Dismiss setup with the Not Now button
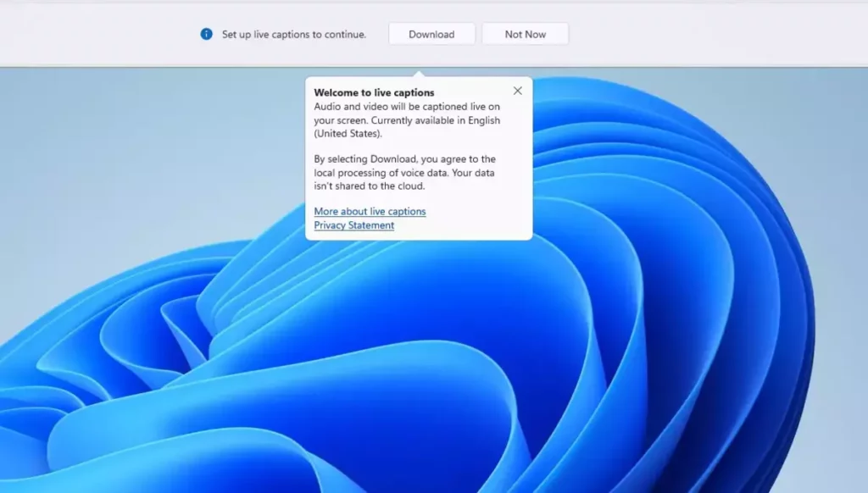The image size is (868, 493). point(525,34)
